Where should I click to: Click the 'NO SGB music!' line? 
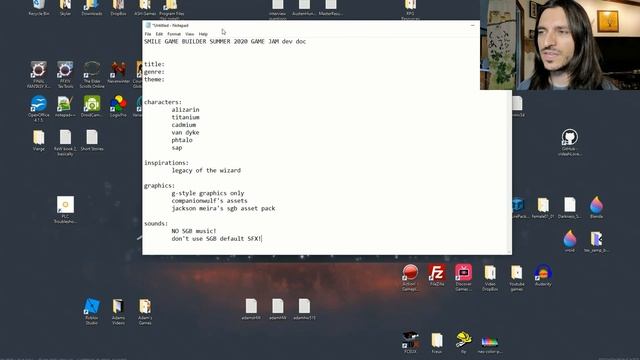[x=194, y=231]
